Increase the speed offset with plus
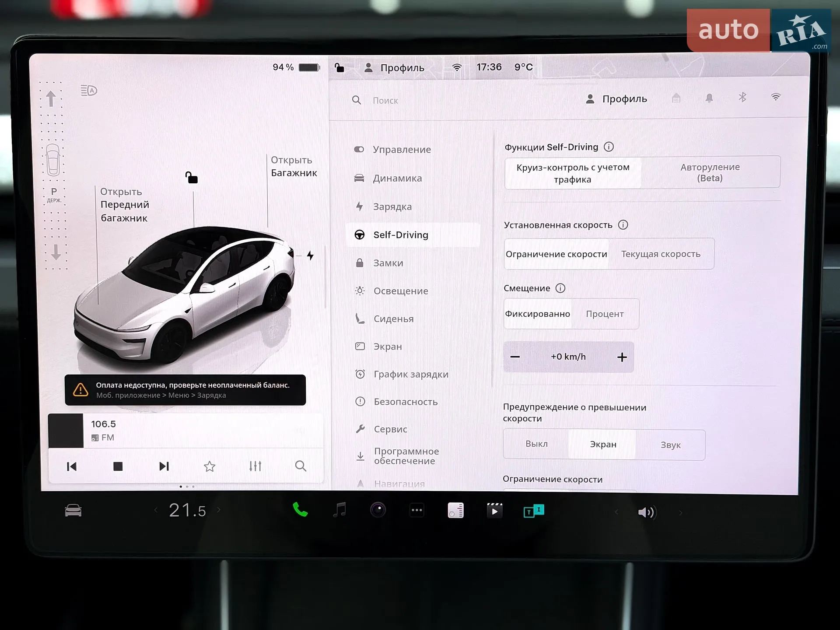The width and height of the screenshot is (840, 630). point(622,357)
